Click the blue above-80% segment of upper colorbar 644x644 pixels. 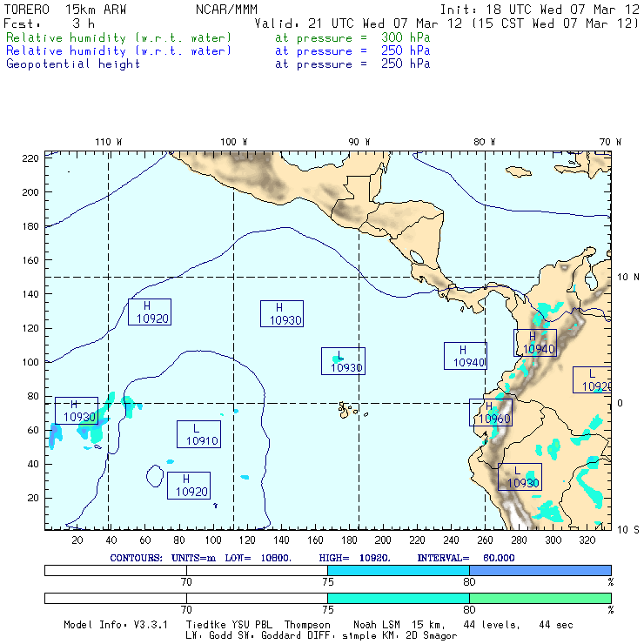pos(540,570)
